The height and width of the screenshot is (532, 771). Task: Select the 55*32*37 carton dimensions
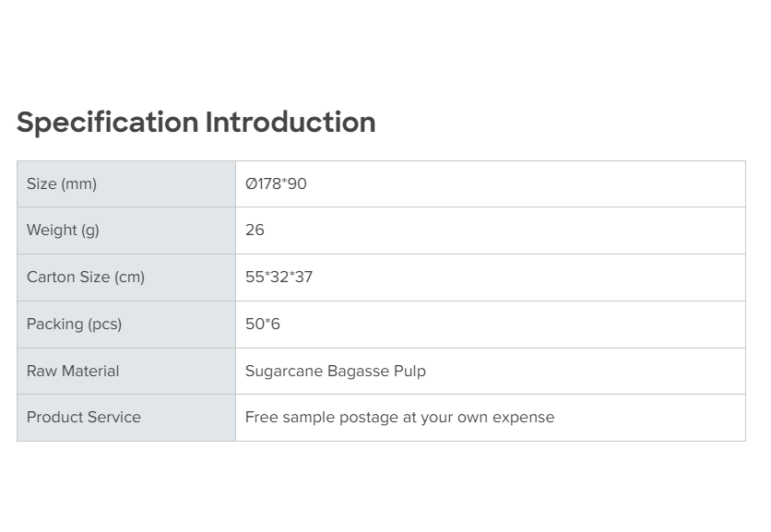point(279,278)
